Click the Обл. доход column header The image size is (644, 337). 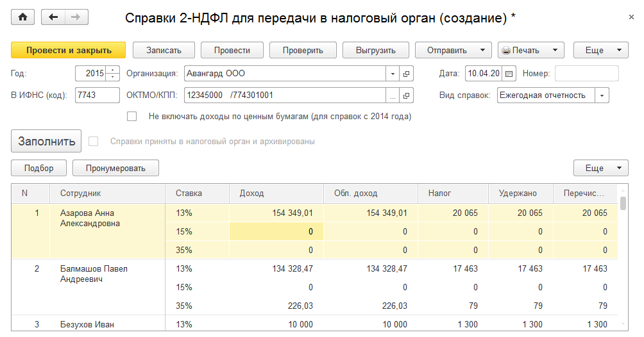(x=371, y=193)
